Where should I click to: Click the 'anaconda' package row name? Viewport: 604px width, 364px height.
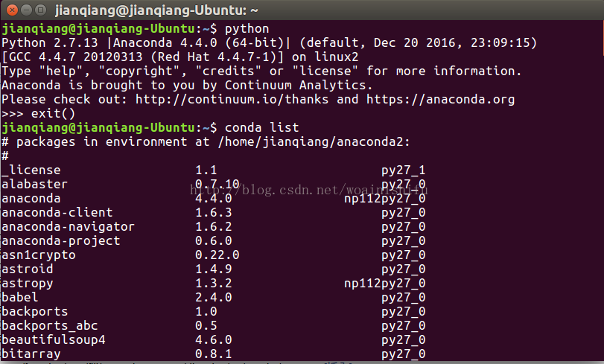pyautogui.click(x=31, y=198)
